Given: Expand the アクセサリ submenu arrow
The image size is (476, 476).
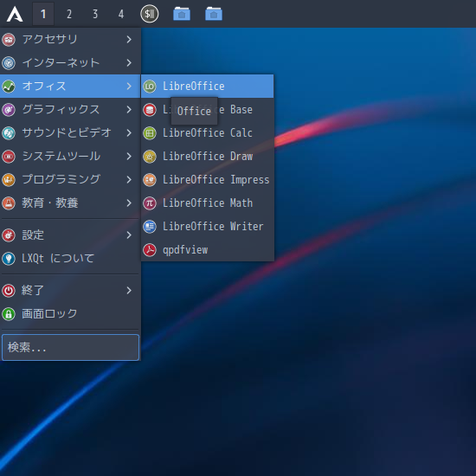Looking at the screenshot, I should pyautogui.click(x=129, y=40).
